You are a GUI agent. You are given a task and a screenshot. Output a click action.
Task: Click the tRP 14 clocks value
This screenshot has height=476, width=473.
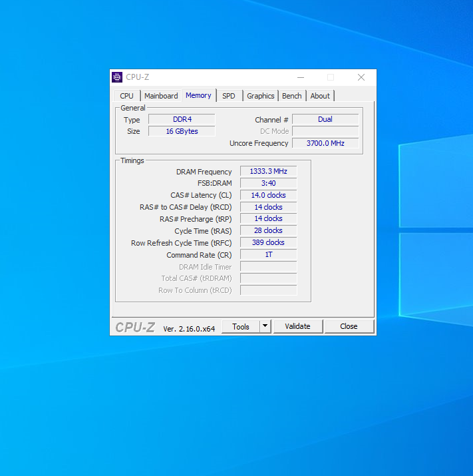(269, 218)
